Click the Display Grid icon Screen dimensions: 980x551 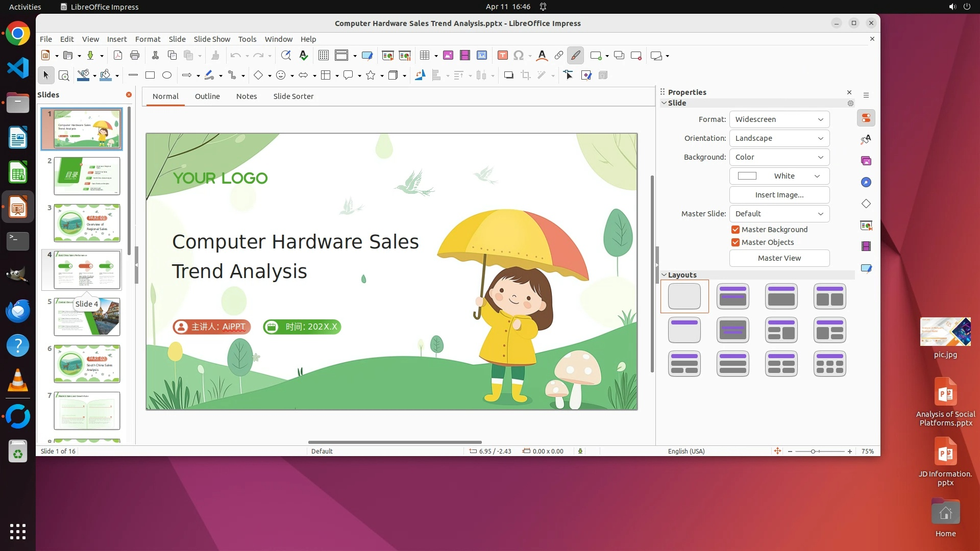324,56
